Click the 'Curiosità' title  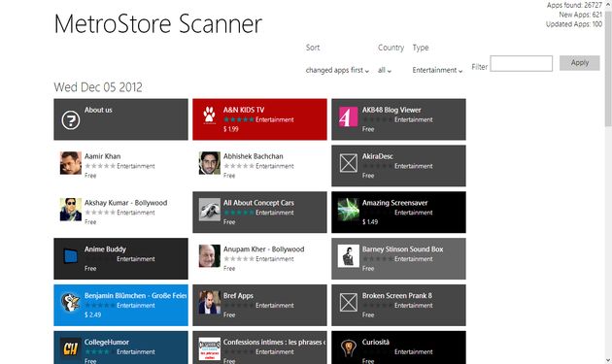[x=376, y=342]
